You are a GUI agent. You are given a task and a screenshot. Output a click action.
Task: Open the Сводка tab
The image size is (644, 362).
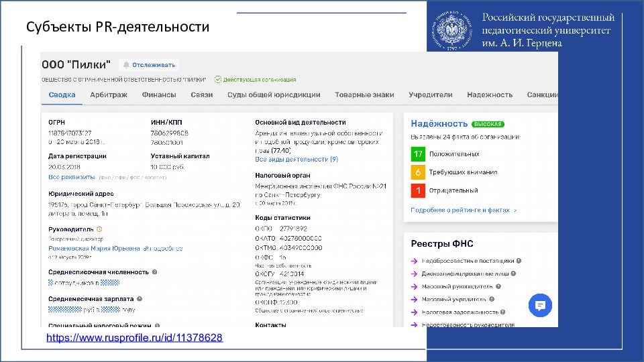click(62, 95)
